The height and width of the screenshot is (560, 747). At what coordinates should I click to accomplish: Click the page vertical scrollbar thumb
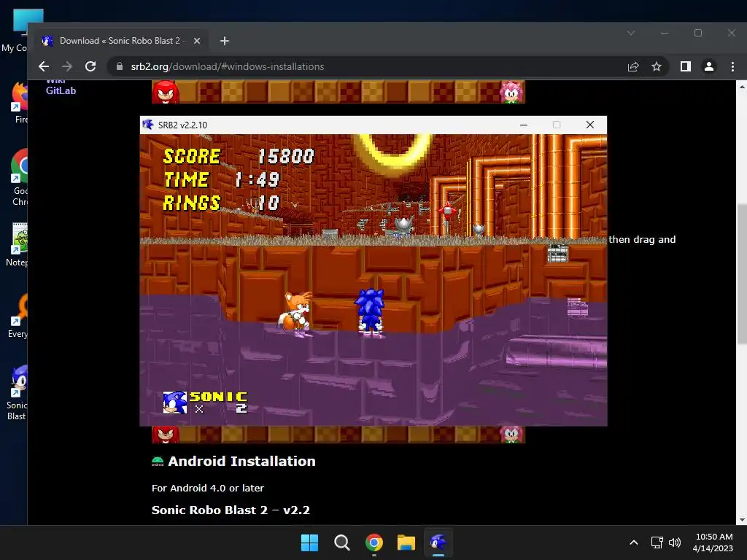[x=741, y=273]
